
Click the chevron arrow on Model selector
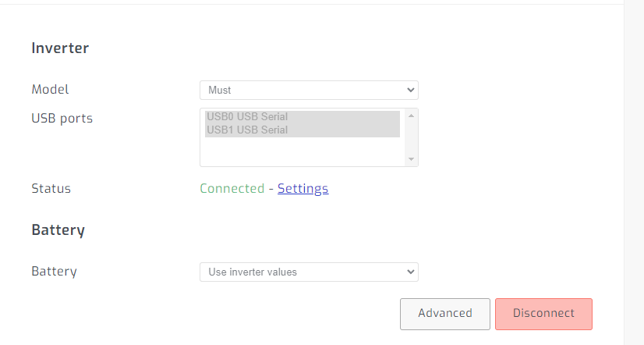[x=412, y=91]
